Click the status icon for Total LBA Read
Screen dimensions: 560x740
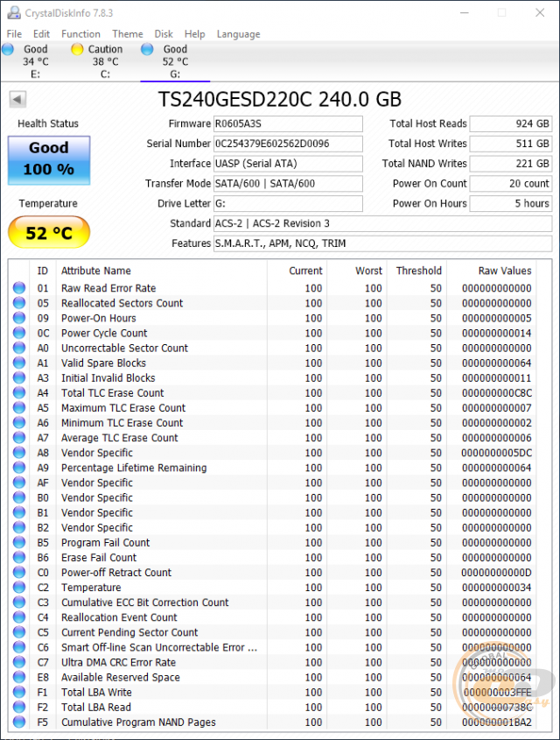point(19,707)
